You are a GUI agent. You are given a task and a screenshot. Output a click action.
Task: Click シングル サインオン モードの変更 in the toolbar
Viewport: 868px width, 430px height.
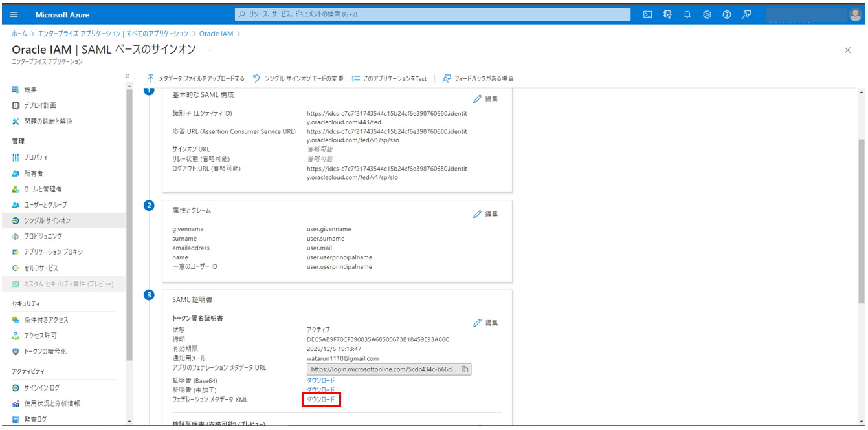pos(298,79)
